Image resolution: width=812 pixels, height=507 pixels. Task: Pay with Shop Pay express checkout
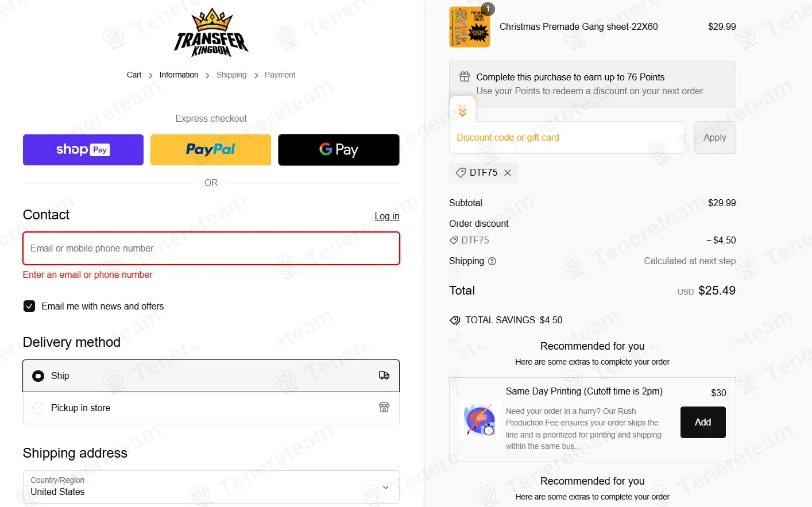click(83, 150)
